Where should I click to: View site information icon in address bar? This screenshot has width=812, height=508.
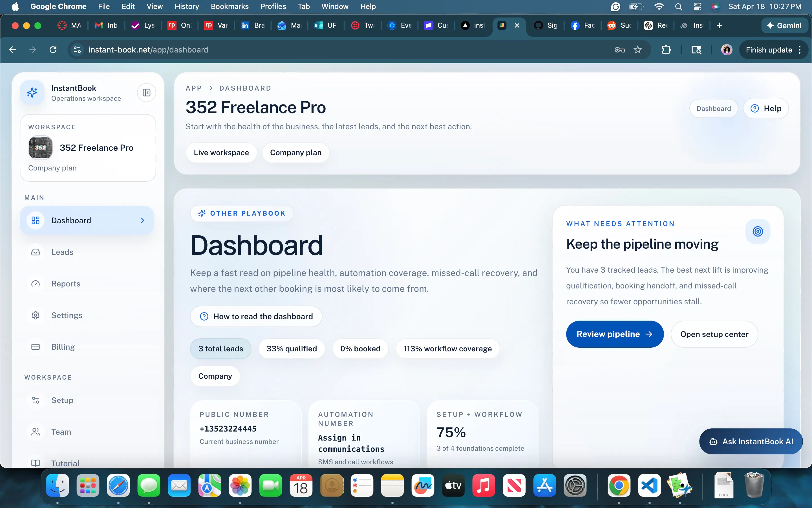(x=77, y=50)
